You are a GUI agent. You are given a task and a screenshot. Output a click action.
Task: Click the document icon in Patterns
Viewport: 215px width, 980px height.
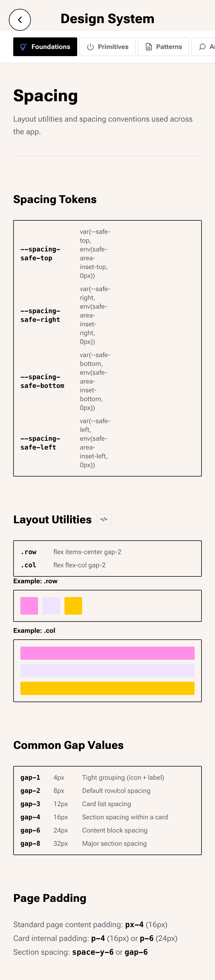pos(149,47)
